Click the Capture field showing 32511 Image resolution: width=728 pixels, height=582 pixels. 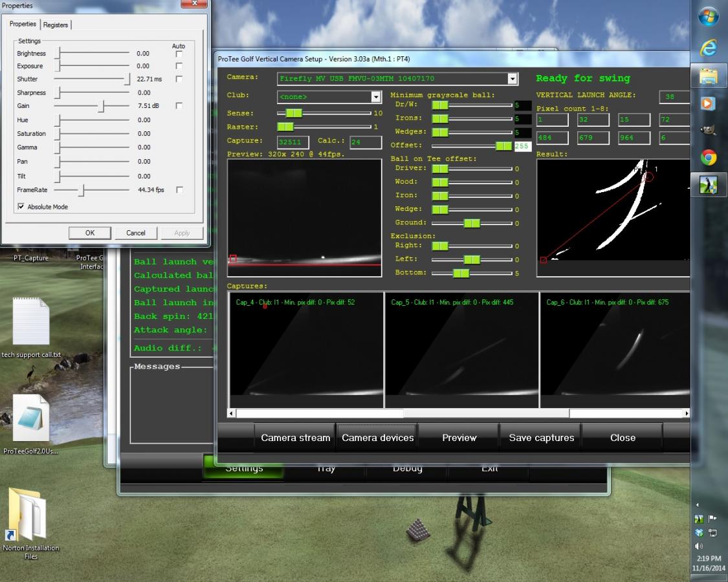pos(293,142)
